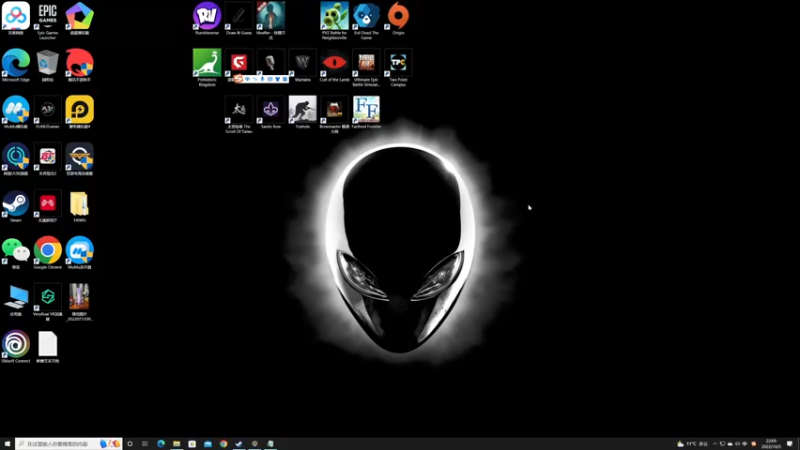
Task: Open the yellow LDPlayer emulator shortcut
Action: [x=79, y=112]
